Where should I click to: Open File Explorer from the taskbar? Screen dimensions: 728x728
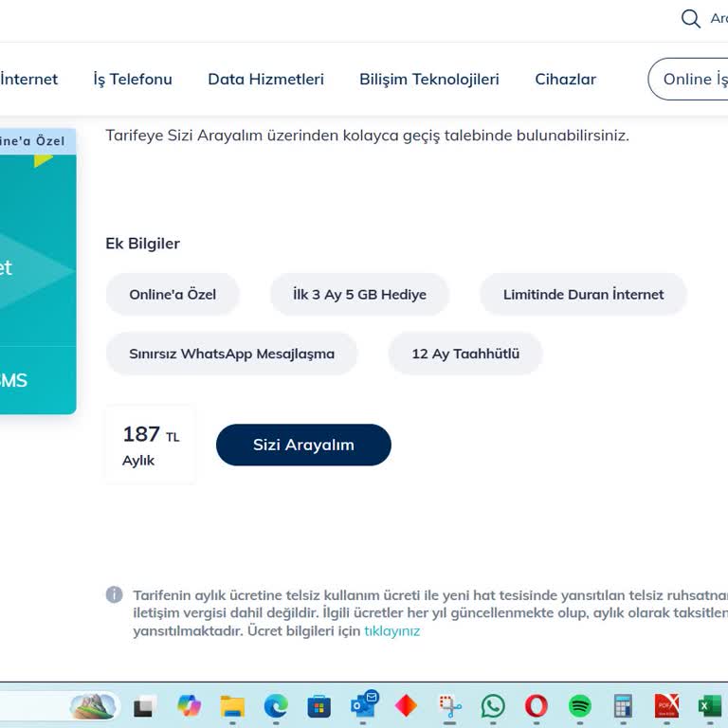coord(232,706)
